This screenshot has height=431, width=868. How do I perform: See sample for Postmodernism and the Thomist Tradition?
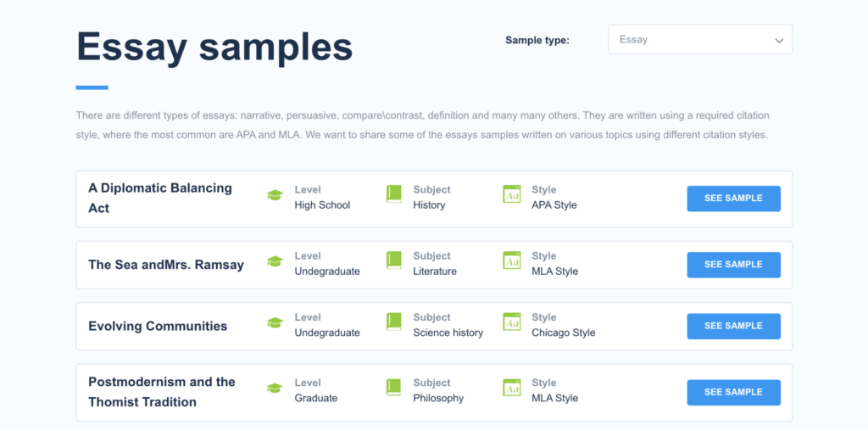(x=733, y=392)
